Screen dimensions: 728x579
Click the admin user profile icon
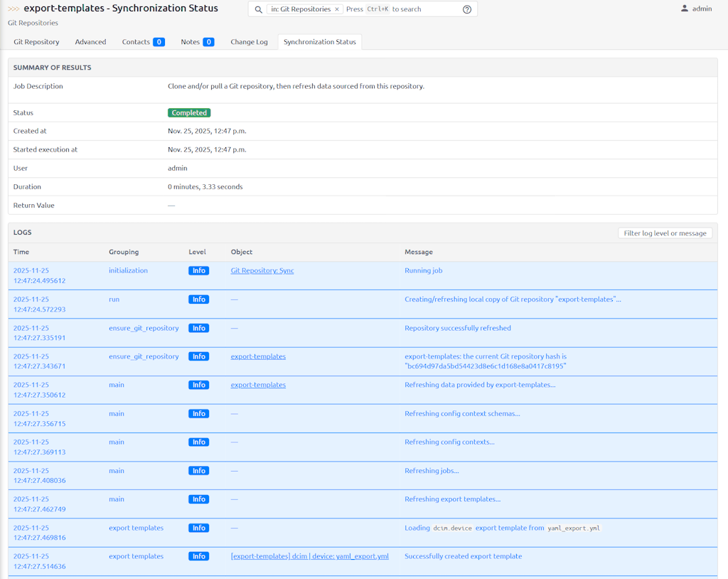[x=685, y=9]
